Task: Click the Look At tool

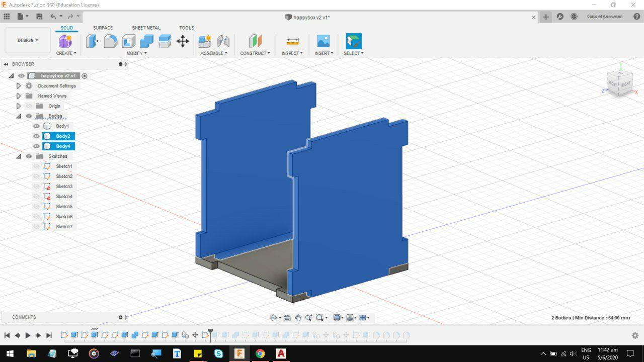Action: click(x=287, y=318)
